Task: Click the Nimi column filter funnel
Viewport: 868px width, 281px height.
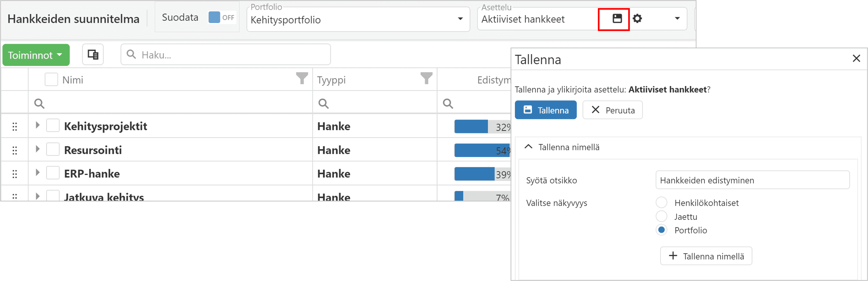Action: (x=302, y=78)
